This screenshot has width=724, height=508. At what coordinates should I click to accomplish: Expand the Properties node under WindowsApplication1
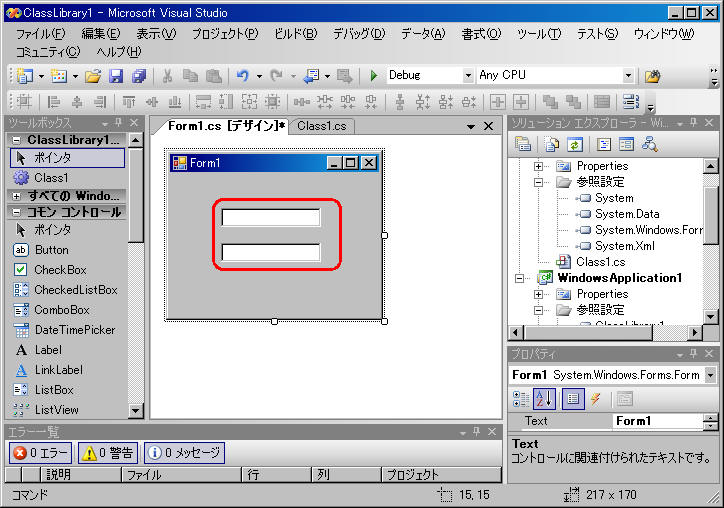pos(539,294)
